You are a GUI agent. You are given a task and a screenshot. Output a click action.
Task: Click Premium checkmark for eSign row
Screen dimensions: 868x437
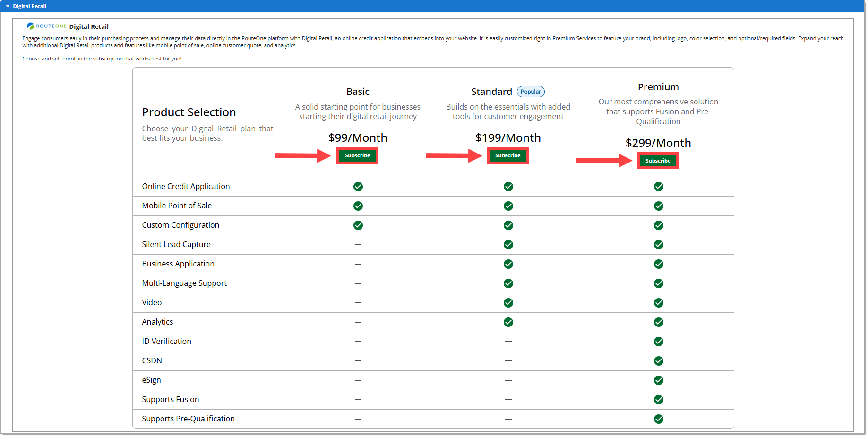click(658, 380)
